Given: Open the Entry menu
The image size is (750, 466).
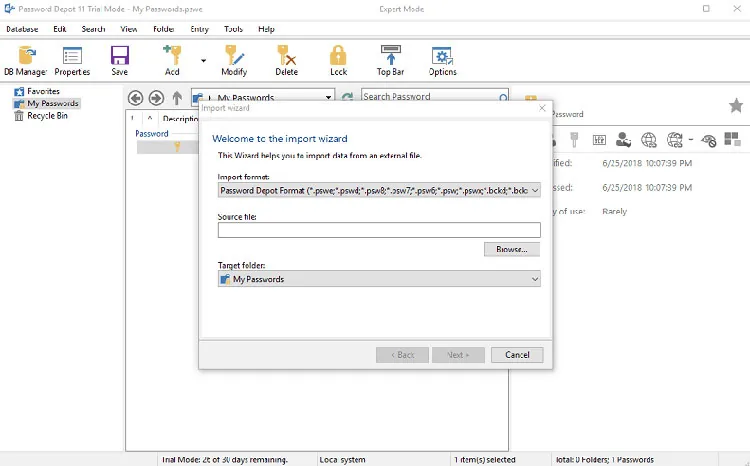Looking at the screenshot, I should click(199, 29).
